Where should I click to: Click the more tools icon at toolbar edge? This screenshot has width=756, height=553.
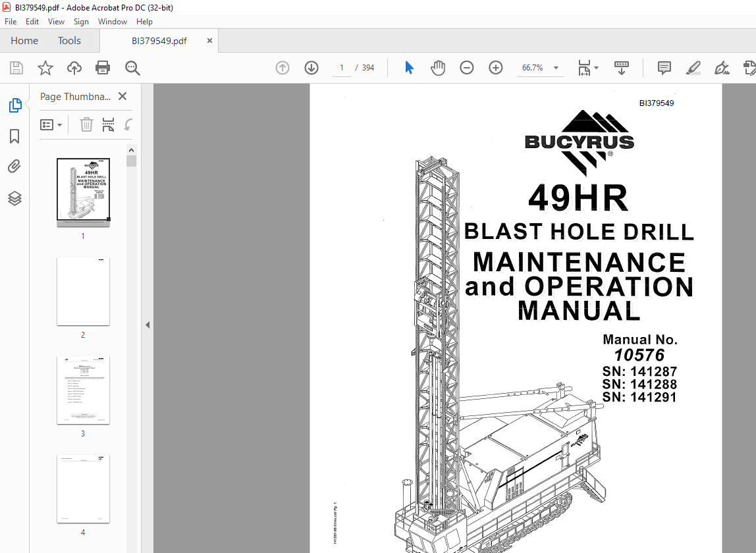pyautogui.click(x=749, y=68)
